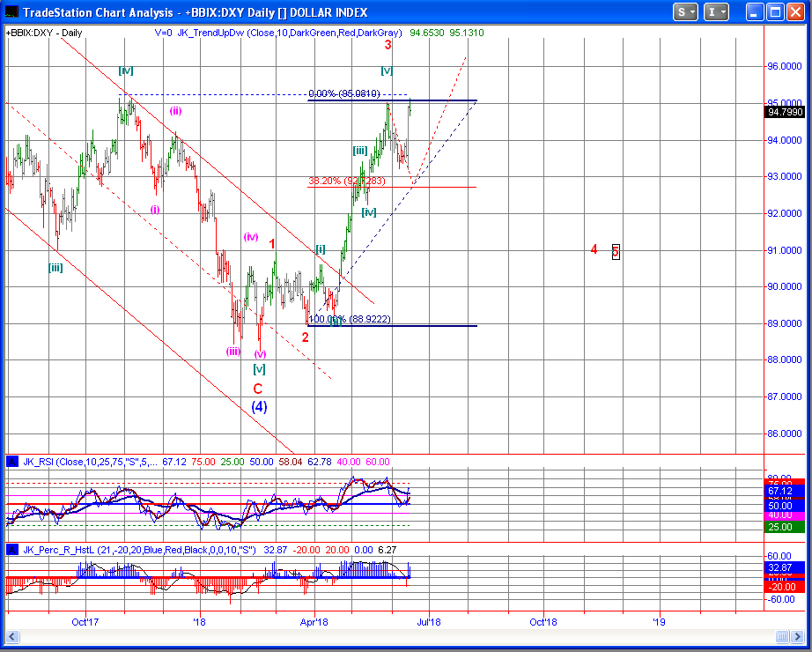Open the S symbol-link dropdown button

tap(685, 12)
